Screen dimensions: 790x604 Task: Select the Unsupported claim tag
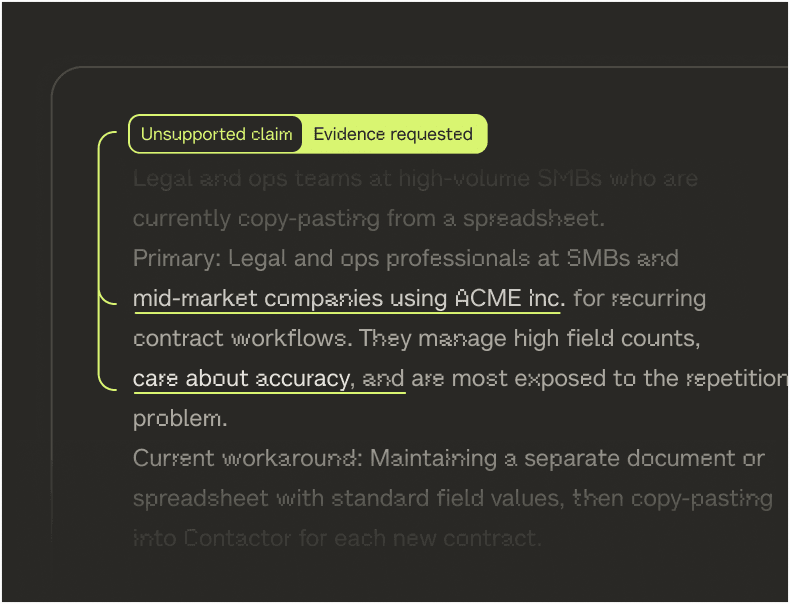pyautogui.click(x=216, y=134)
